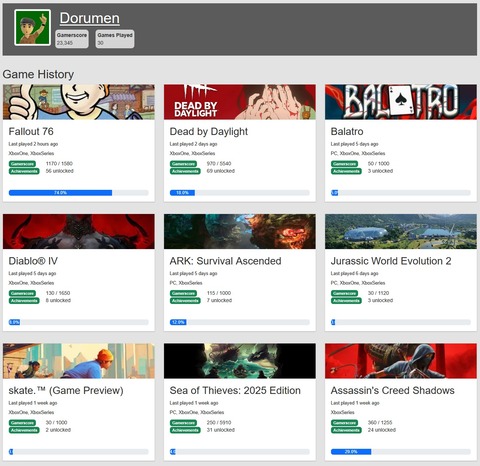Image resolution: width=480 pixels, height=466 pixels.
Task: Click the Achievements badge under skate.
Action: tap(24, 430)
